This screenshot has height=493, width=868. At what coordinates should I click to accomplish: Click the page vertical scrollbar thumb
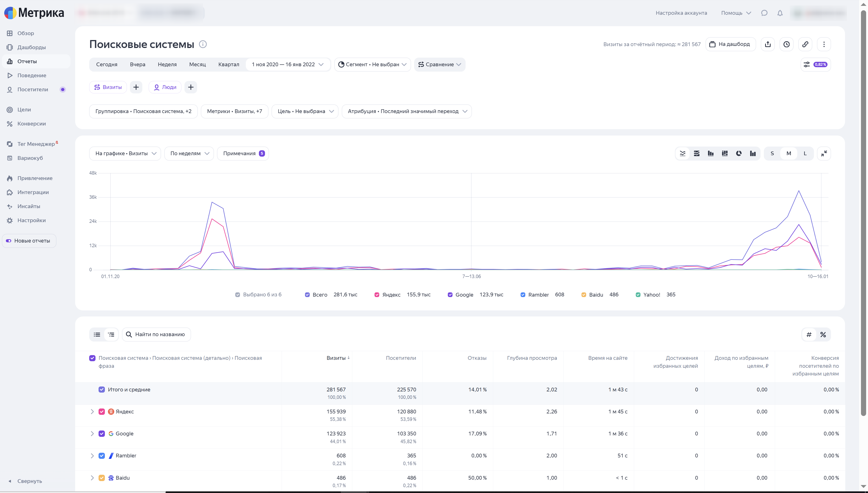click(x=864, y=213)
